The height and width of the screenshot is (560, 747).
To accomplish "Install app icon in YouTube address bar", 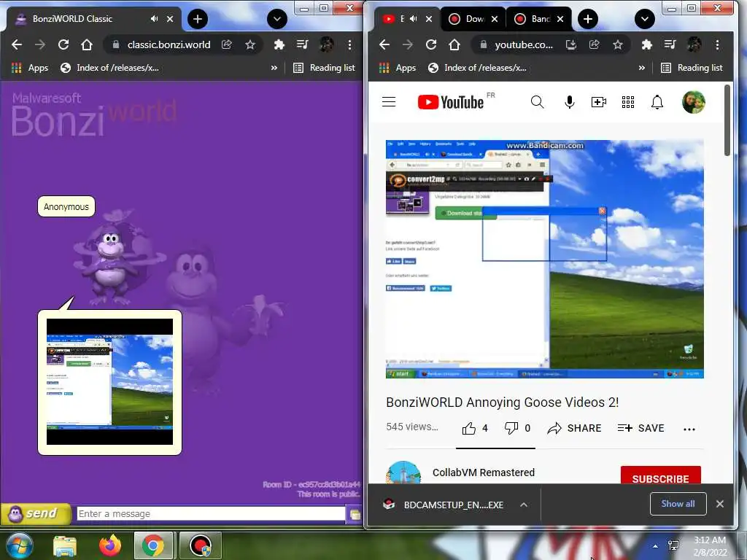I will coord(570,44).
